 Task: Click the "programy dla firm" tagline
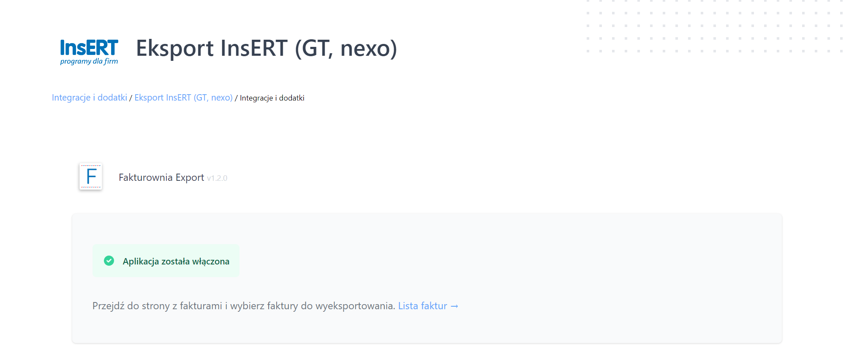pyautogui.click(x=89, y=62)
